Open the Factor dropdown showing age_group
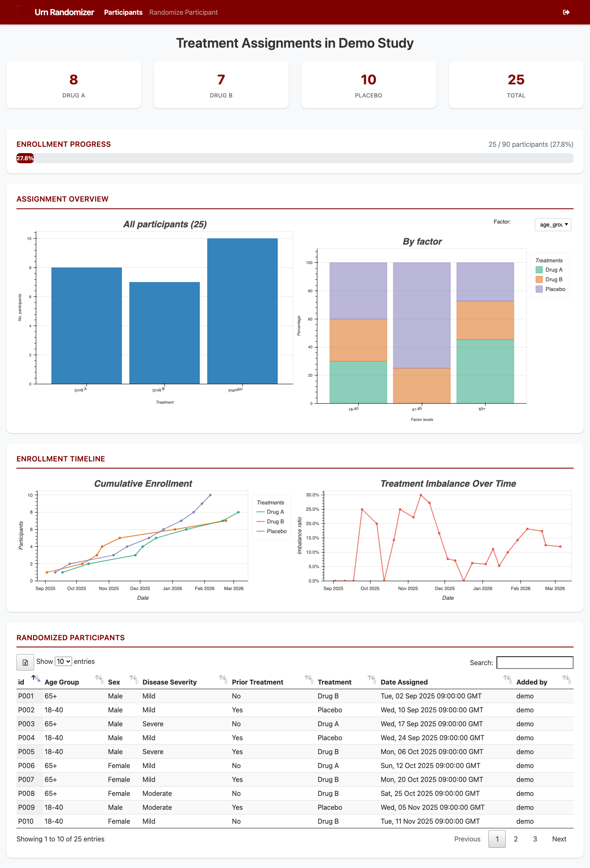 (553, 224)
